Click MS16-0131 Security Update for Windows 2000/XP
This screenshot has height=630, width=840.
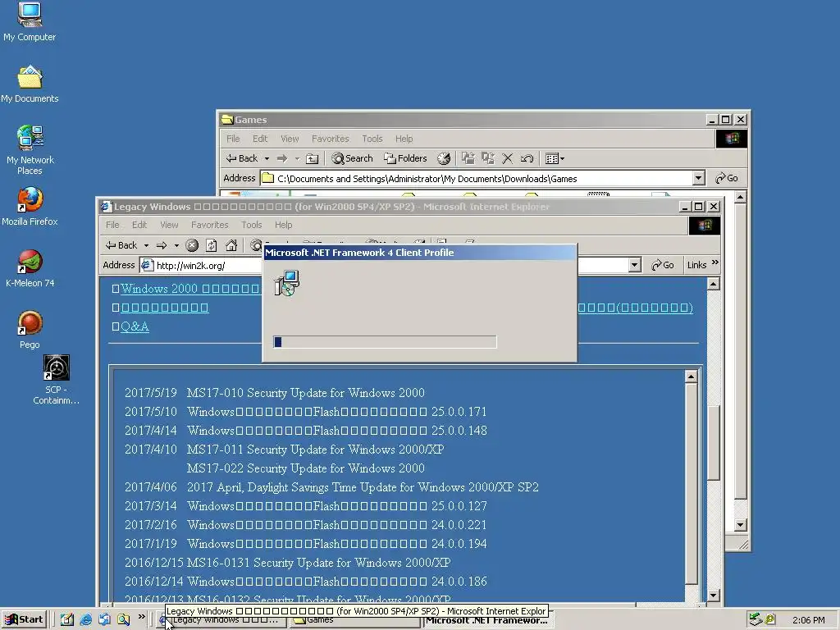click(318, 563)
